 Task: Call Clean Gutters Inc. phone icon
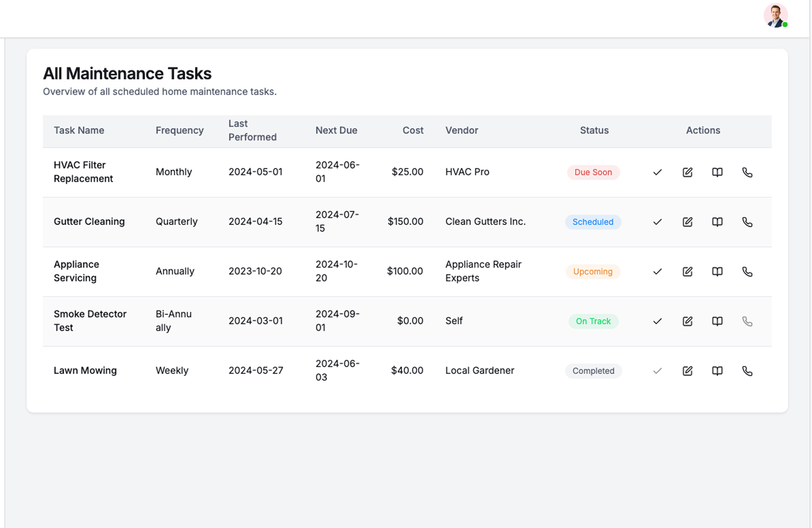747,222
